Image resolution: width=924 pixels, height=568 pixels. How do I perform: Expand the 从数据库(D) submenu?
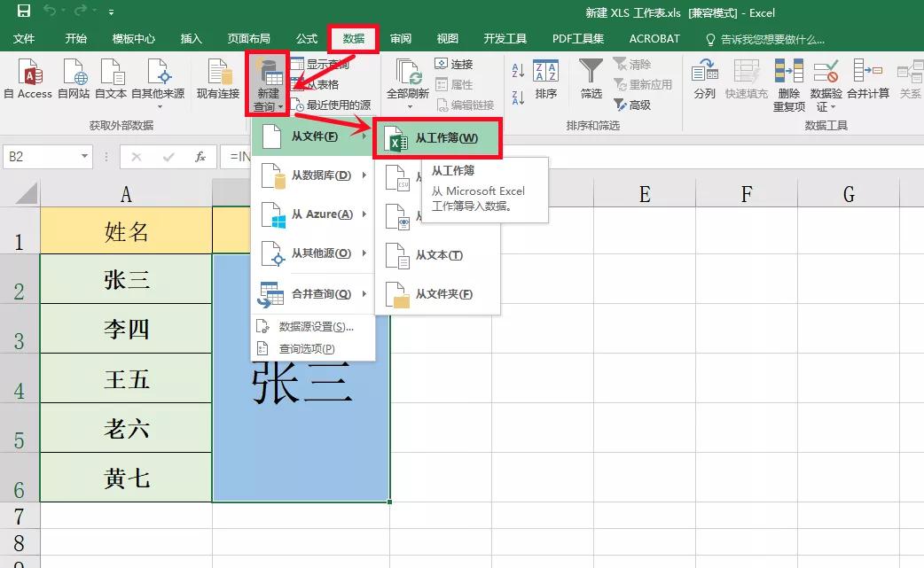pyautogui.click(x=313, y=175)
